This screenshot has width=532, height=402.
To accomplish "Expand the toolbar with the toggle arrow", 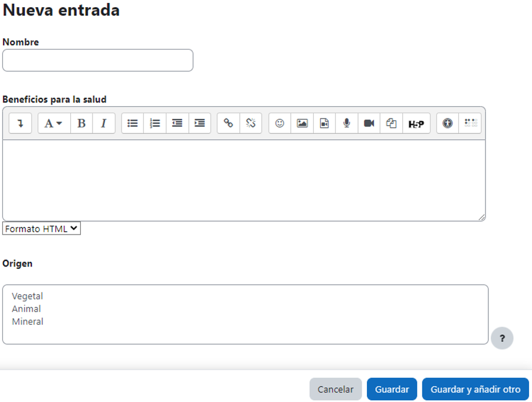I will point(20,123).
